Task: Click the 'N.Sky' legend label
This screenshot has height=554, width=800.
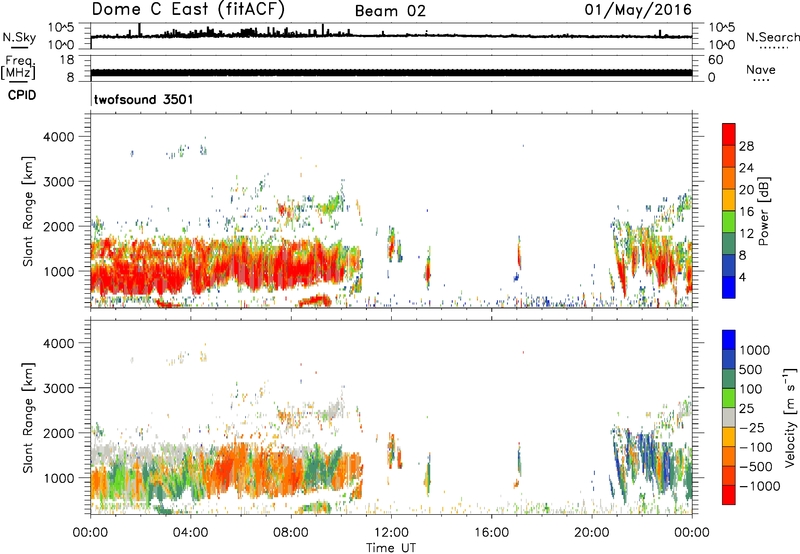Action: (x=19, y=37)
